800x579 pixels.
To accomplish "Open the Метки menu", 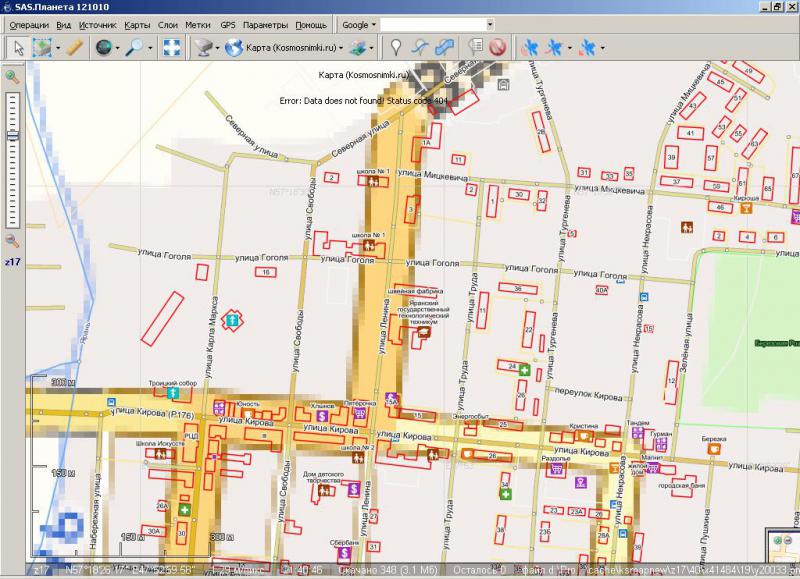I will [197, 24].
